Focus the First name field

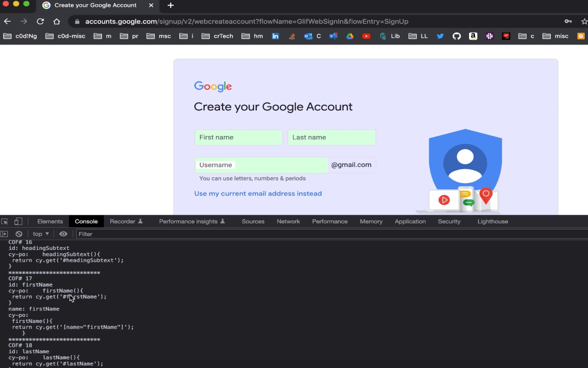pyautogui.click(x=238, y=138)
